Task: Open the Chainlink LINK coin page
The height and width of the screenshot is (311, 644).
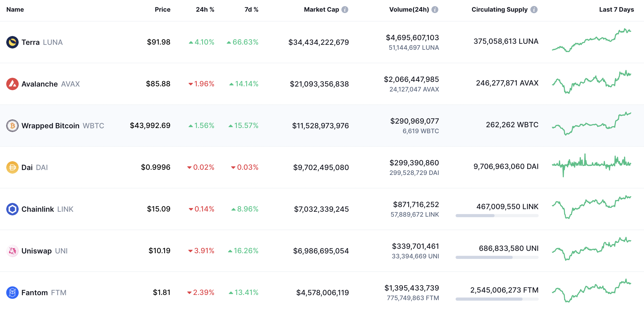Action: click(x=47, y=209)
